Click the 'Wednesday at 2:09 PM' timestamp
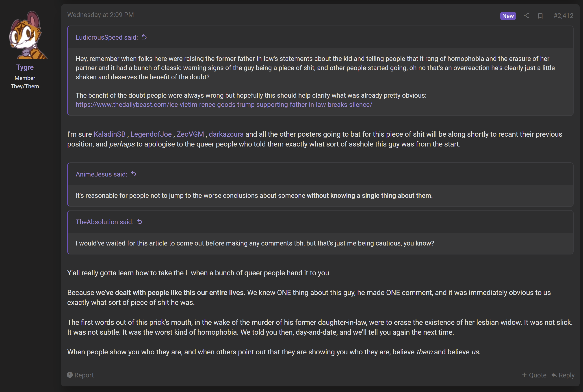 click(101, 15)
